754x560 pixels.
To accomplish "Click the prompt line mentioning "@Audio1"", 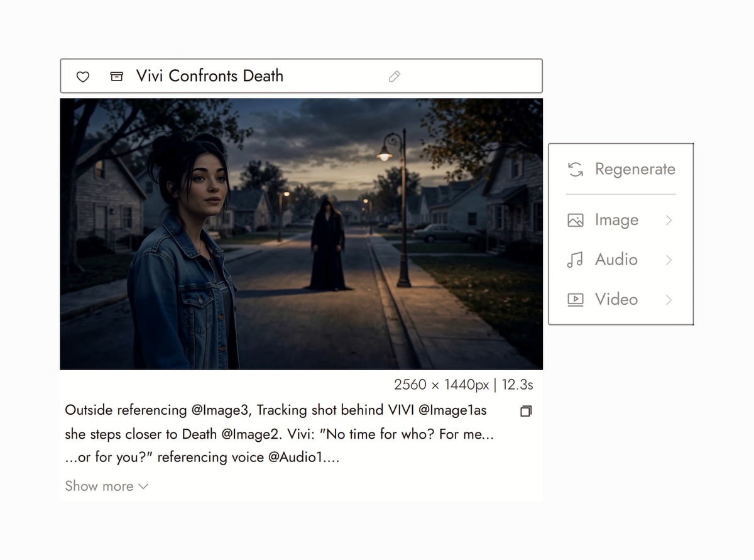I will click(x=202, y=458).
